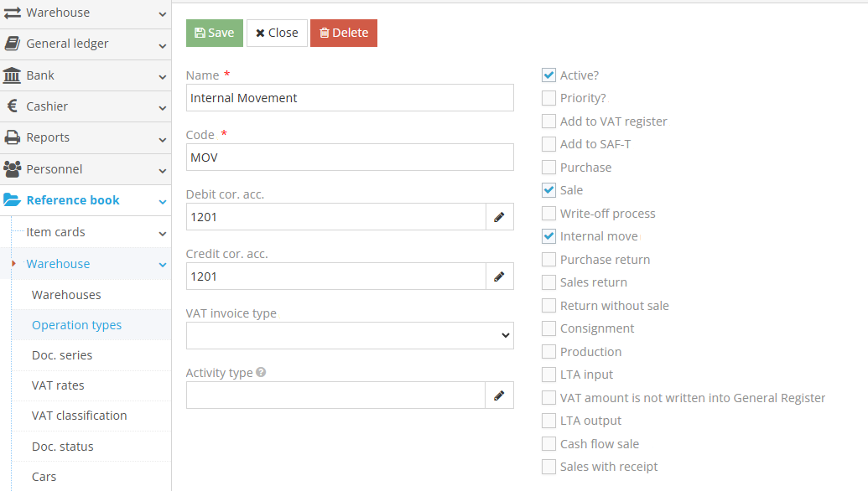Viewport: 868px width, 491px height.
Task: Click the Bank building icon in sidebar
Action: 13,75
